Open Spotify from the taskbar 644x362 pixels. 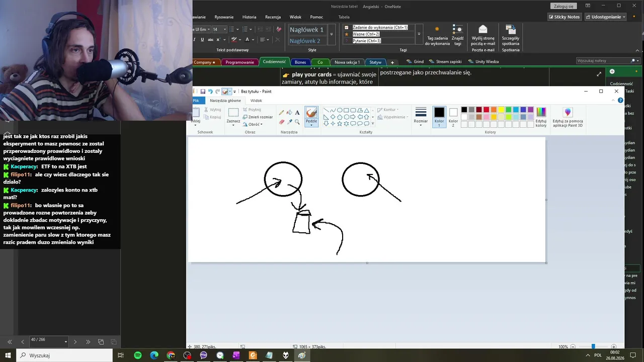138,355
